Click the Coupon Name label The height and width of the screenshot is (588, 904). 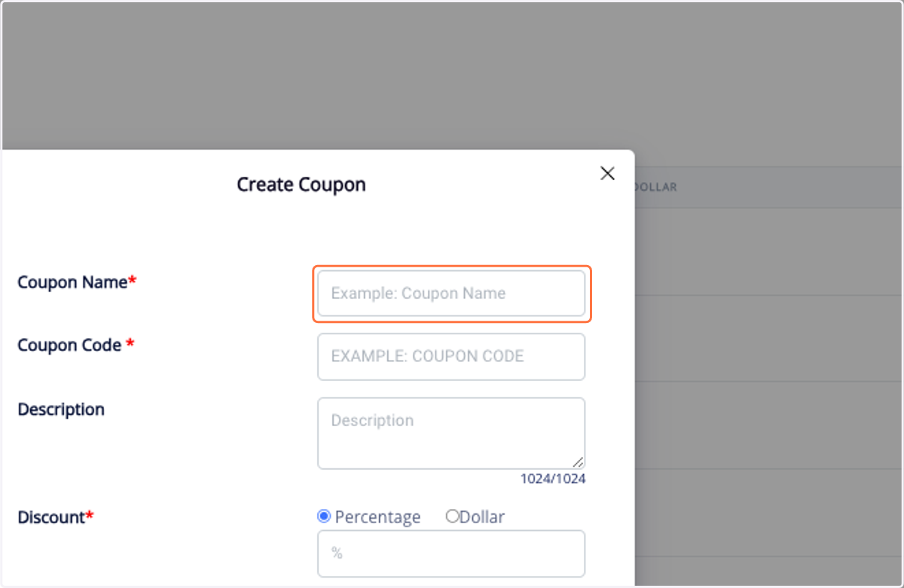[77, 282]
